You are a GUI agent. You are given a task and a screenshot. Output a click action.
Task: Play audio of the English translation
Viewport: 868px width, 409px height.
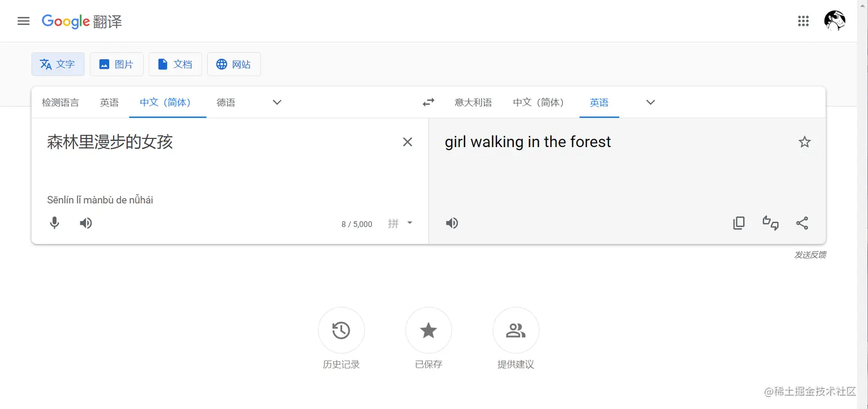tap(452, 223)
